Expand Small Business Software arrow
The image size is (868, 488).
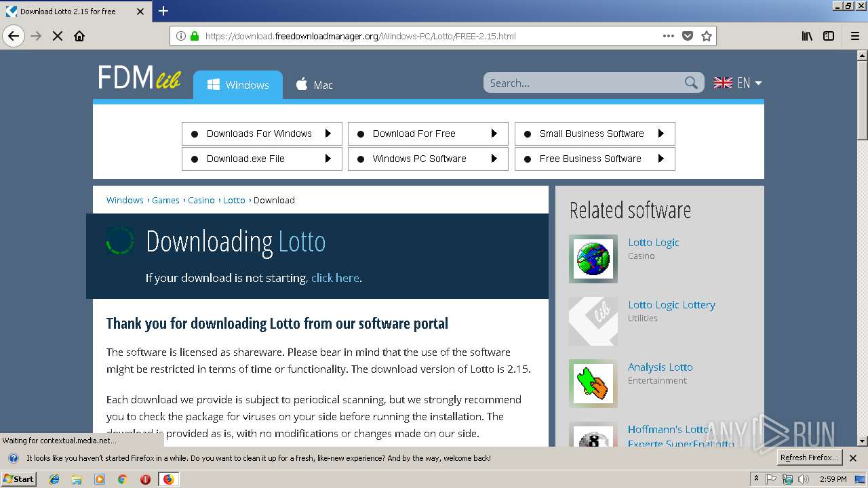pos(661,134)
